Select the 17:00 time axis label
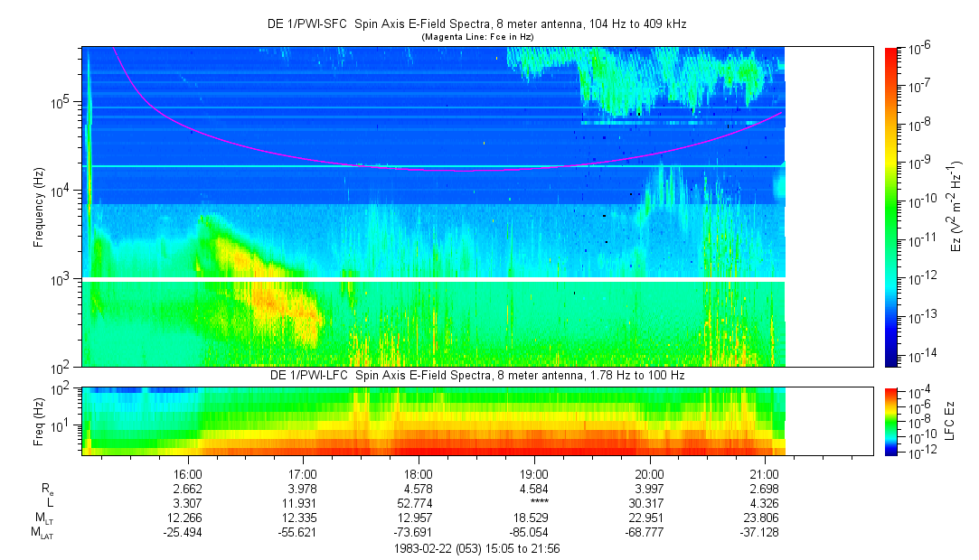Screen dimensions: 979x560 303,473
